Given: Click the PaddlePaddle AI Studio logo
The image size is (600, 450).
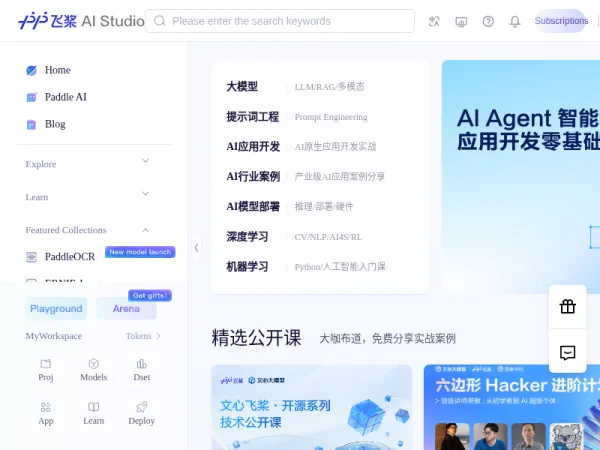Looking at the screenshot, I should point(81,21).
